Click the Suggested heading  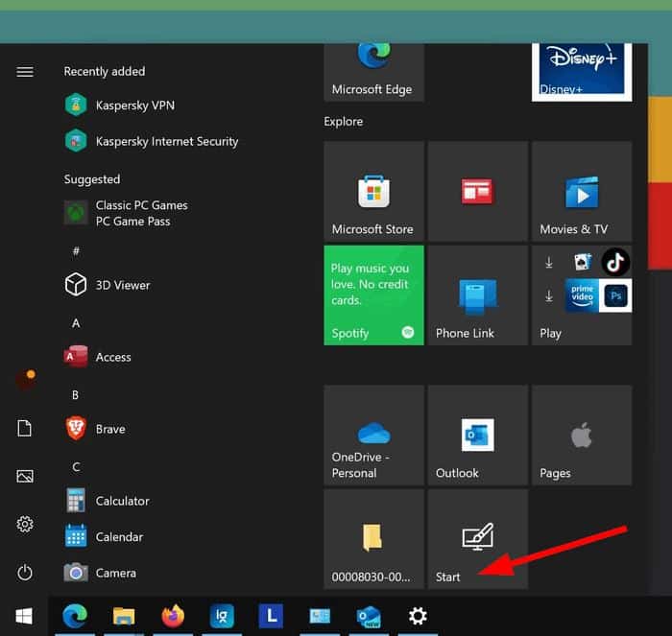click(x=92, y=179)
